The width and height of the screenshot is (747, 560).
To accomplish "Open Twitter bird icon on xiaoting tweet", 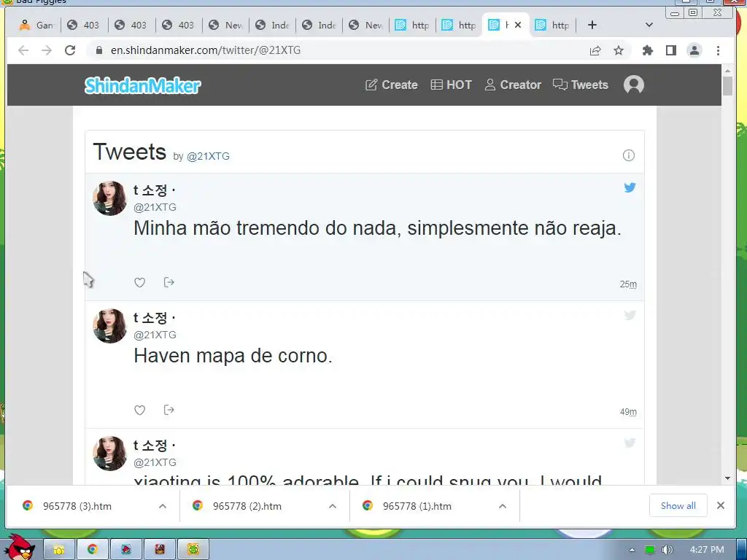I will pos(630,443).
